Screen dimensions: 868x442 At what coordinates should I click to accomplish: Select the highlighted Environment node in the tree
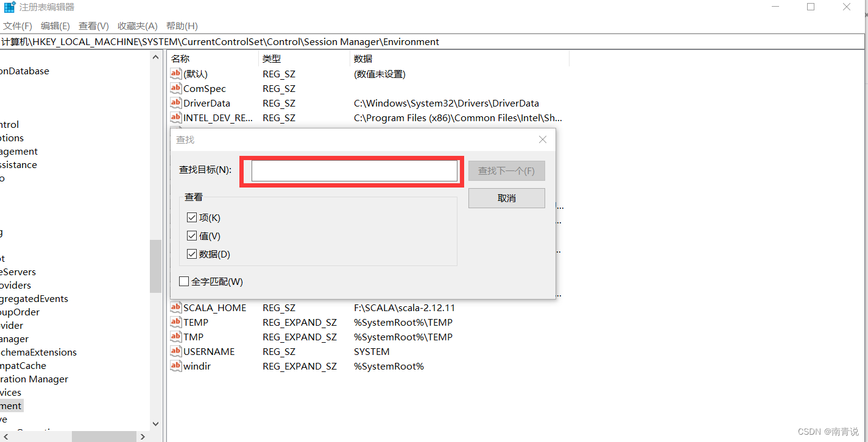10,405
